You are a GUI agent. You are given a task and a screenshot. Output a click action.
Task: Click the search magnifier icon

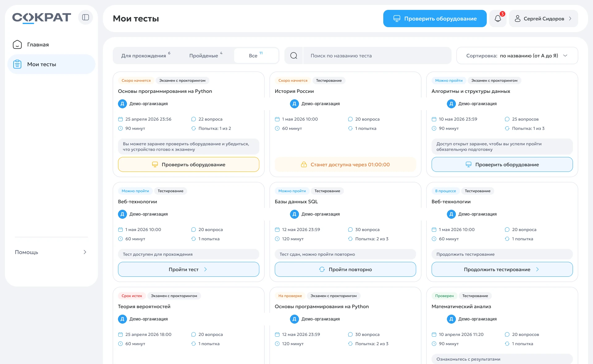(294, 56)
